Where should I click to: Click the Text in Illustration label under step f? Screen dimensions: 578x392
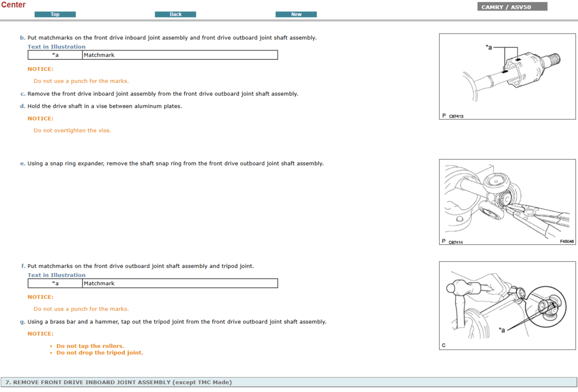point(56,275)
